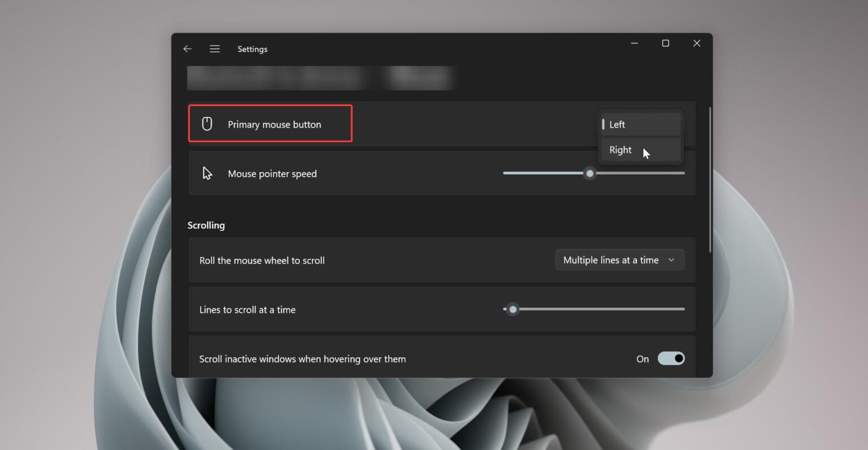Click the "Primary mouse button" setting label
The width and height of the screenshot is (868, 450).
pyautogui.click(x=274, y=124)
